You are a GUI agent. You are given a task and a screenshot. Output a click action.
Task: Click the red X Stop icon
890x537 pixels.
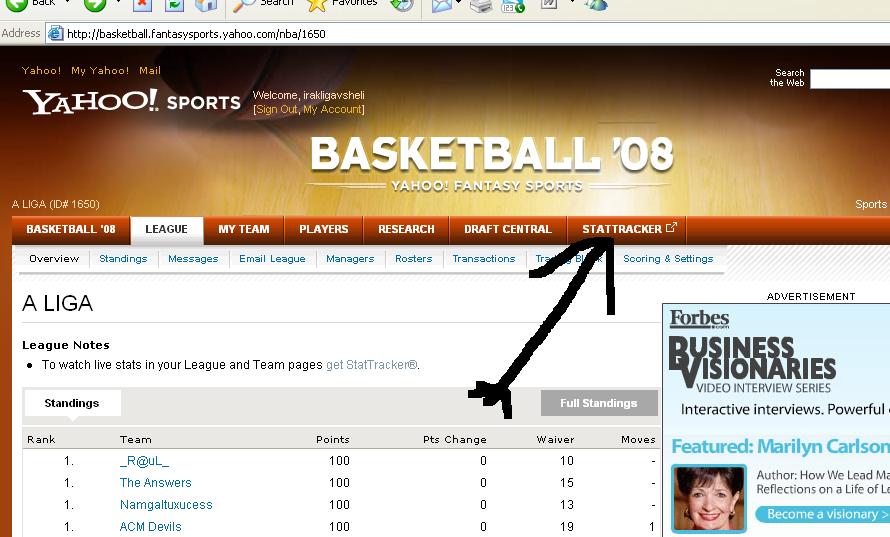[x=142, y=5]
